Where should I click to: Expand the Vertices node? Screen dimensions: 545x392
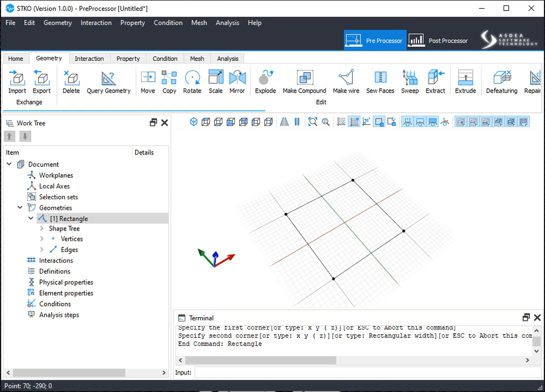41,239
